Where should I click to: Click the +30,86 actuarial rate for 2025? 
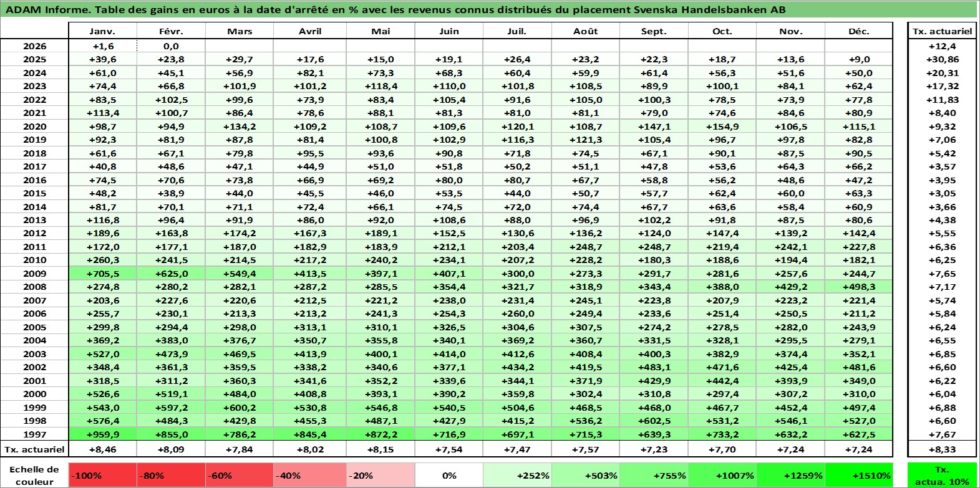[942, 59]
